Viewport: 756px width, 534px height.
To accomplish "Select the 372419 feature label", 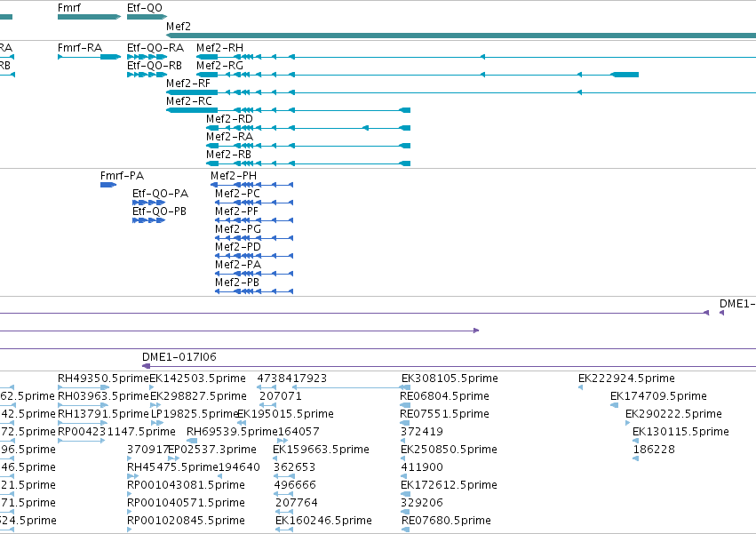I will pos(422,432).
